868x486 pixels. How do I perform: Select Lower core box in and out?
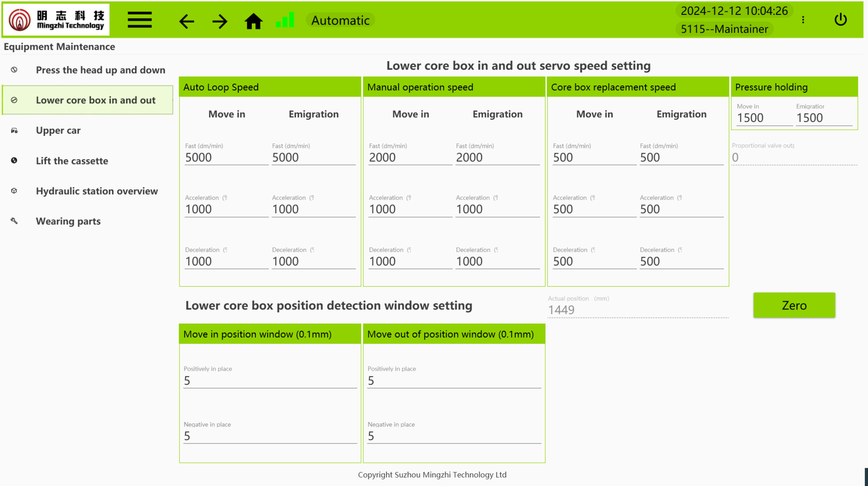[95, 100]
